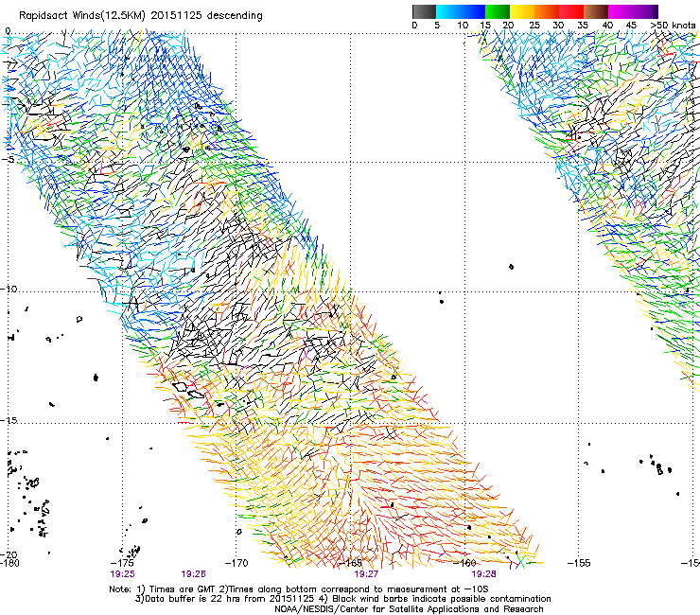Viewport: 700px width, 615px height.
Task: Select the '-180' longitude axis label
Action: (9, 563)
